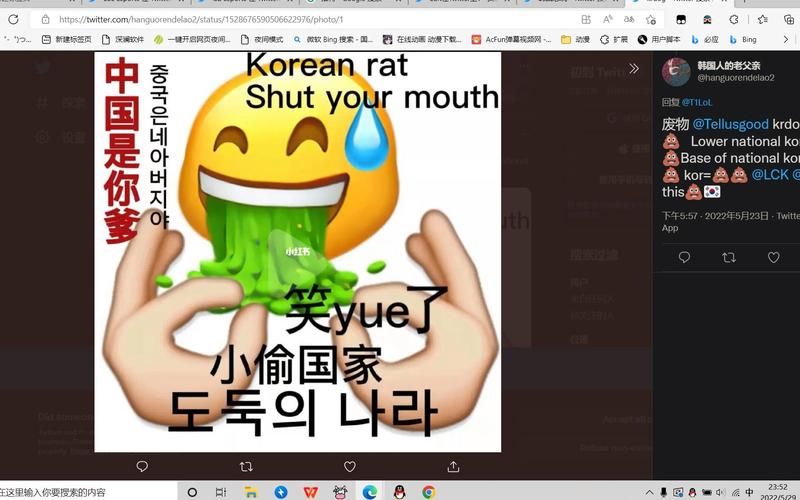
Task: Click the reply icon in the side panel
Action: point(684,257)
